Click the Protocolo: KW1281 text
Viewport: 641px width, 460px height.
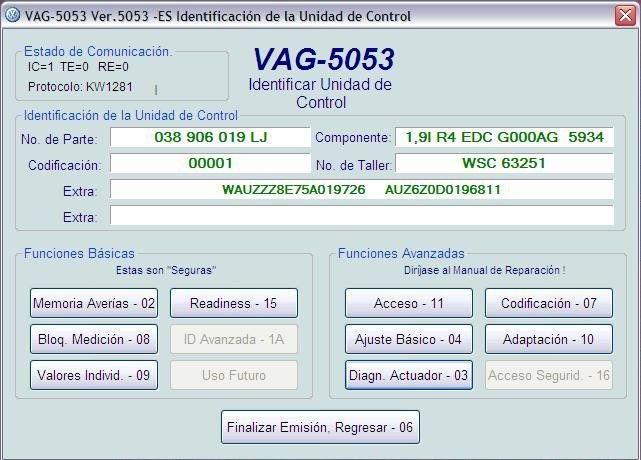[81, 87]
